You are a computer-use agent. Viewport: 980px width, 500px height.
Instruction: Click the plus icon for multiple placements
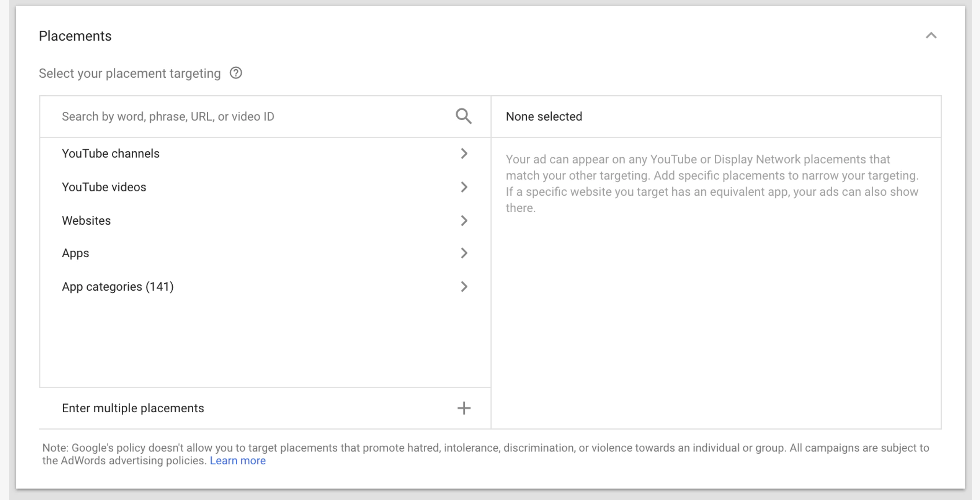(464, 408)
